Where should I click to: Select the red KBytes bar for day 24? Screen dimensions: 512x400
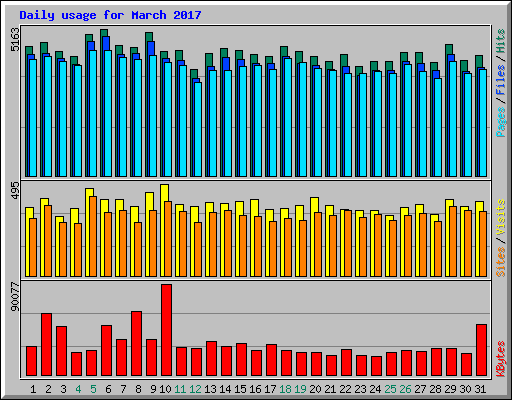377,366
